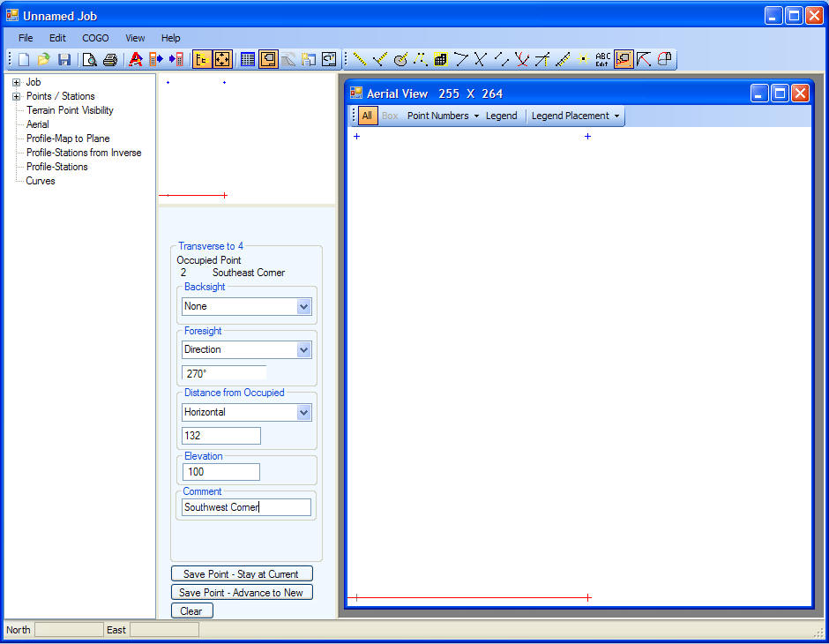Screen dimensions: 829x644
Task: Select the yellow grid points tool
Action: (440, 59)
